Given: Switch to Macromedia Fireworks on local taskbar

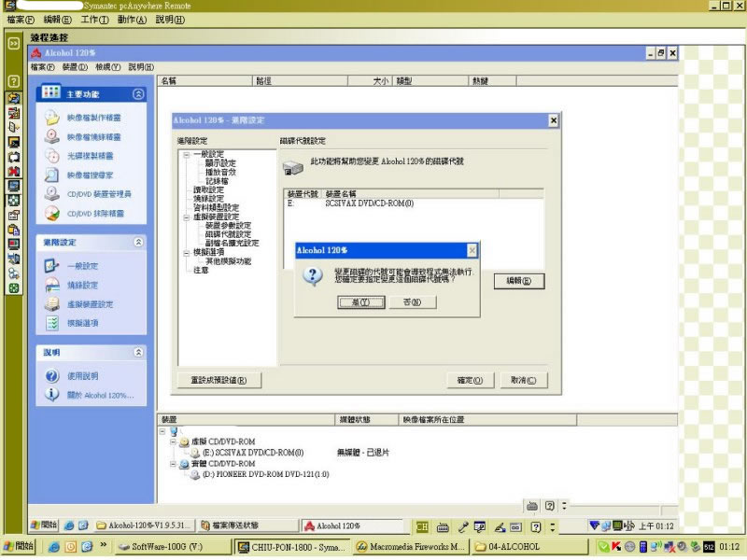Looking at the screenshot, I should click(411, 547).
